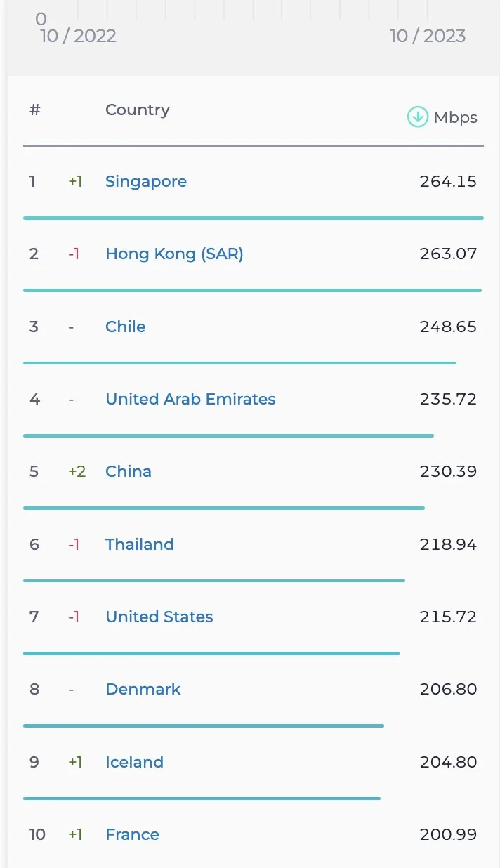Open the Singapore country link
500x868 pixels.
tap(146, 181)
